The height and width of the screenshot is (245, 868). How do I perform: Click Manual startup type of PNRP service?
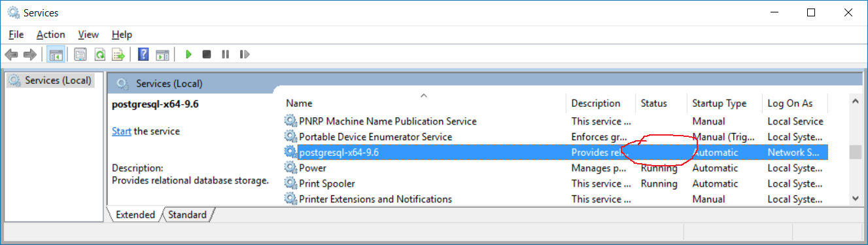coord(708,121)
